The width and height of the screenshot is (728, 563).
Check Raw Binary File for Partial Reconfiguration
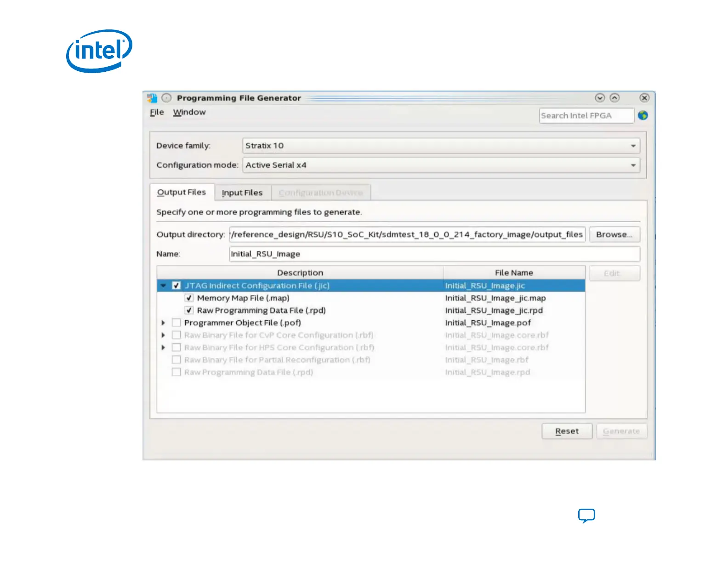click(176, 360)
